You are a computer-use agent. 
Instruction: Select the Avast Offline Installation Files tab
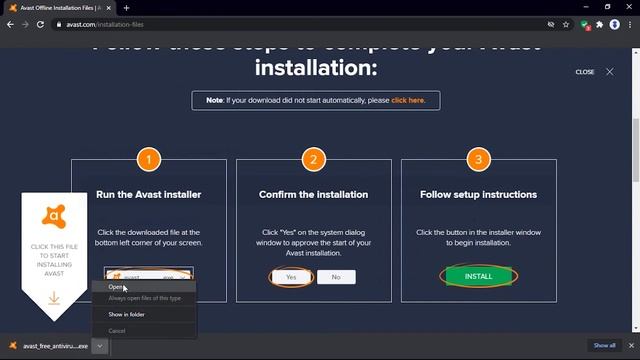(x=60, y=8)
